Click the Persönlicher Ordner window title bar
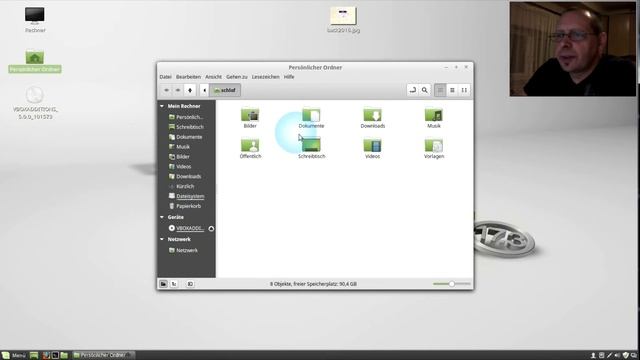This screenshot has width=640, height=360. (x=315, y=67)
